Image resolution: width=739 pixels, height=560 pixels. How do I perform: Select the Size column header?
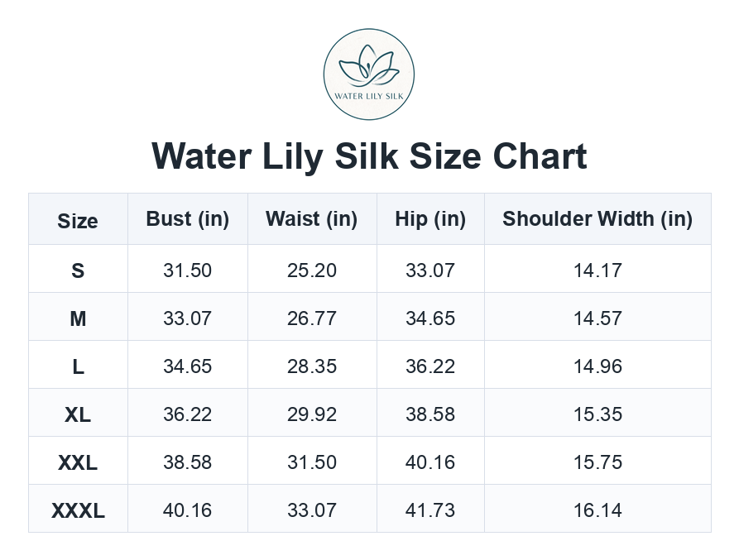click(x=78, y=221)
